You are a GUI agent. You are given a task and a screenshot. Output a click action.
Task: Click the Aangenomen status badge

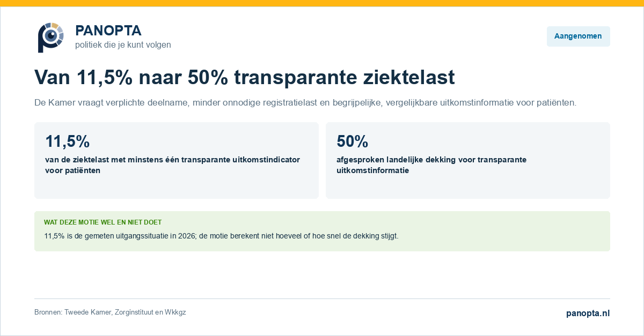point(578,36)
